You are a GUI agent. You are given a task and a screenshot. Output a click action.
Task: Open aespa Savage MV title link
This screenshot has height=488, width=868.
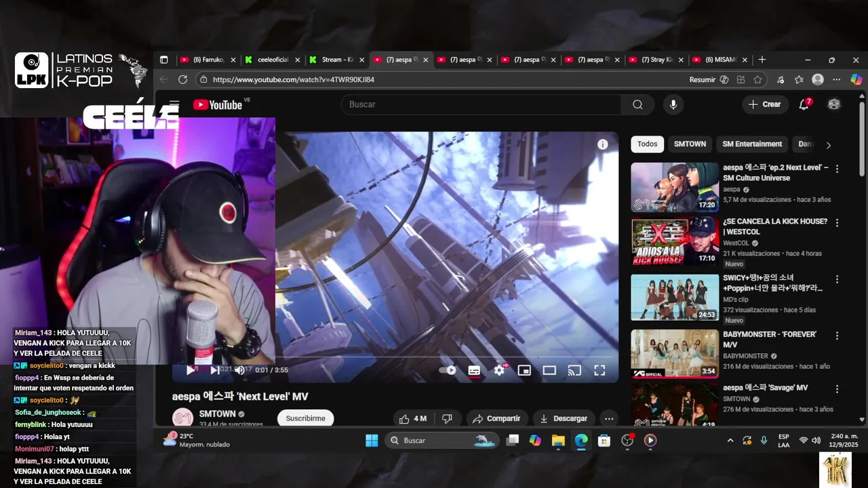pyautogui.click(x=765, y=388)
